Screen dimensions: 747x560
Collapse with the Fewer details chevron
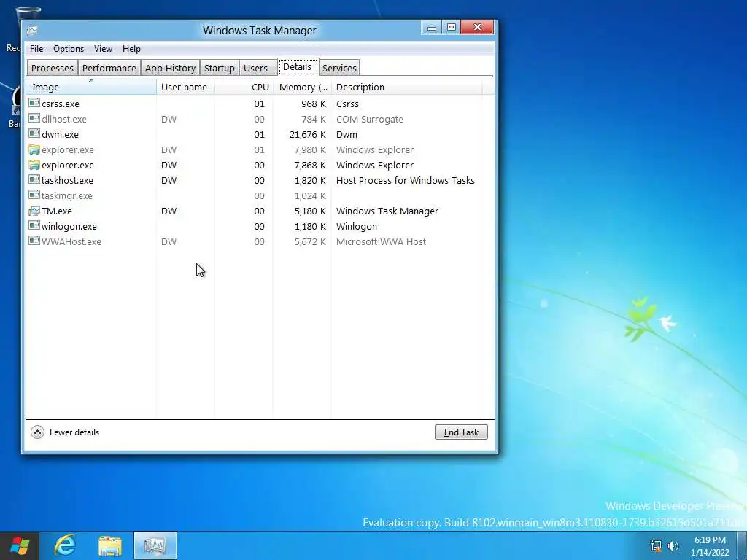coord(37,432)
